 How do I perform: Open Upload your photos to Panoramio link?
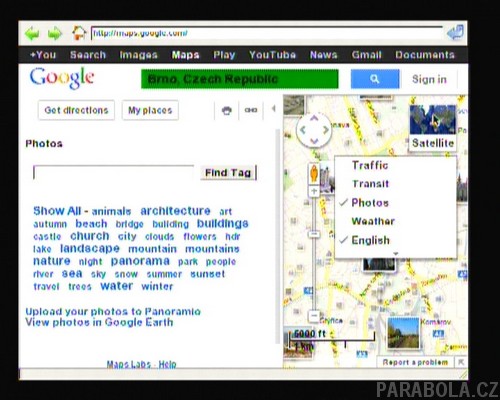[113, 311]
